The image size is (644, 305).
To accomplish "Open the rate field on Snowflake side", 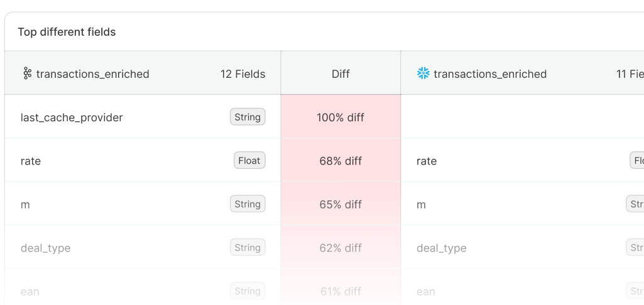I will pyautogui.click(x=427, y=161).
